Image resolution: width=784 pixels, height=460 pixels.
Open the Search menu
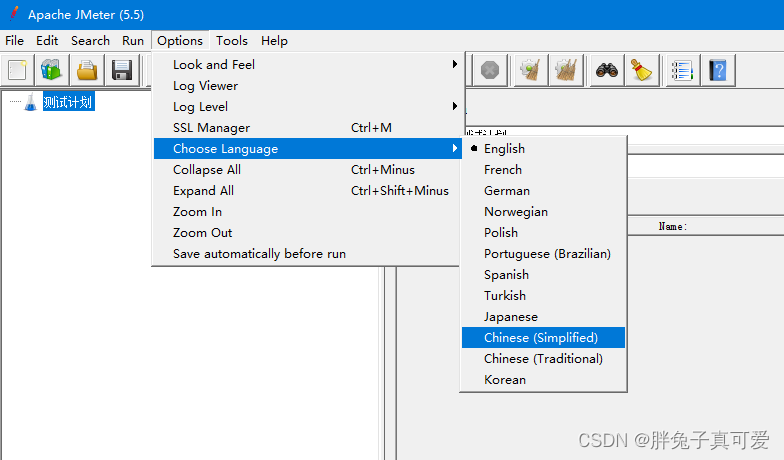[90, 40]
